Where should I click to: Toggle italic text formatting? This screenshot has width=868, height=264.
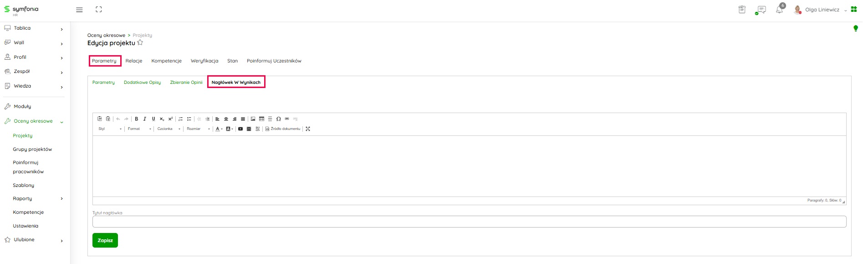(145, 119)
